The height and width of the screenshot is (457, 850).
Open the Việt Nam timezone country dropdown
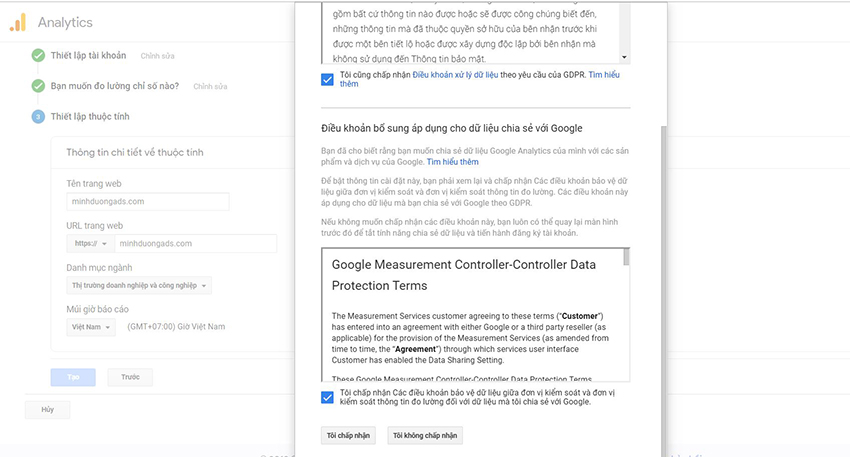click(x=91, y=327)
